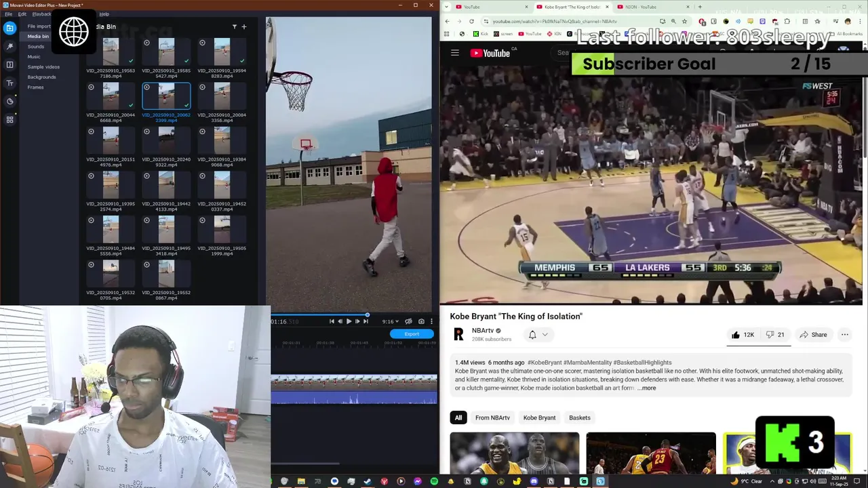Open the Stickers clock-shaped icon in Movavi sidebar
Screen dimensions: 868x488
(9, 101)
